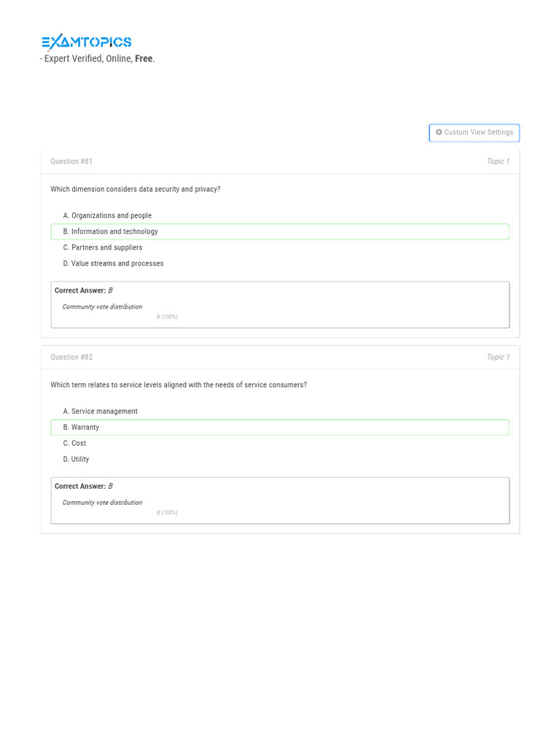Choose option C. Partners and suppliers
The image size is (560, 747).
[103, 248]
